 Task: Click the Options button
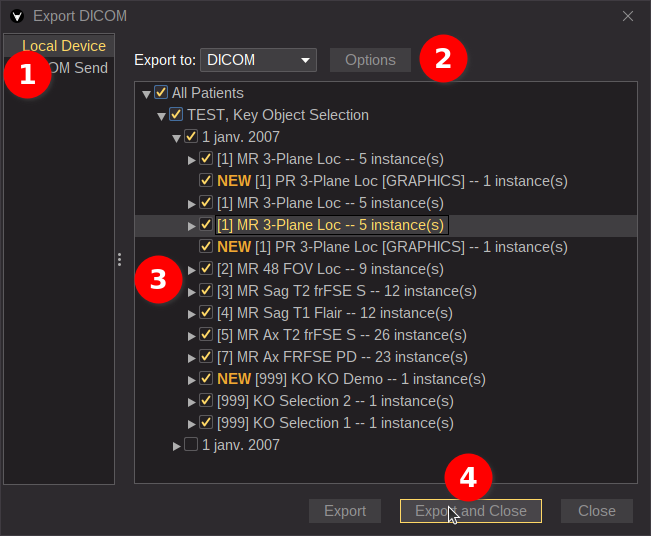point(370,60)
